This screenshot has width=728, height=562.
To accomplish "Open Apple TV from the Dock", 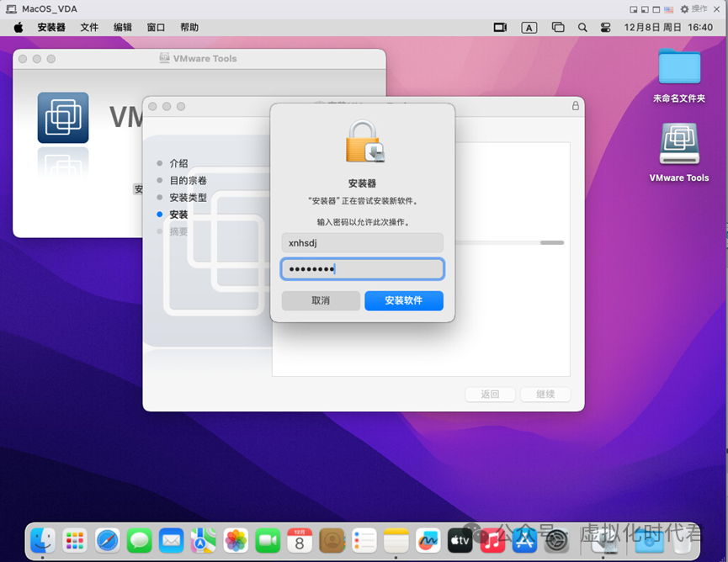I will tap(460, 540).
